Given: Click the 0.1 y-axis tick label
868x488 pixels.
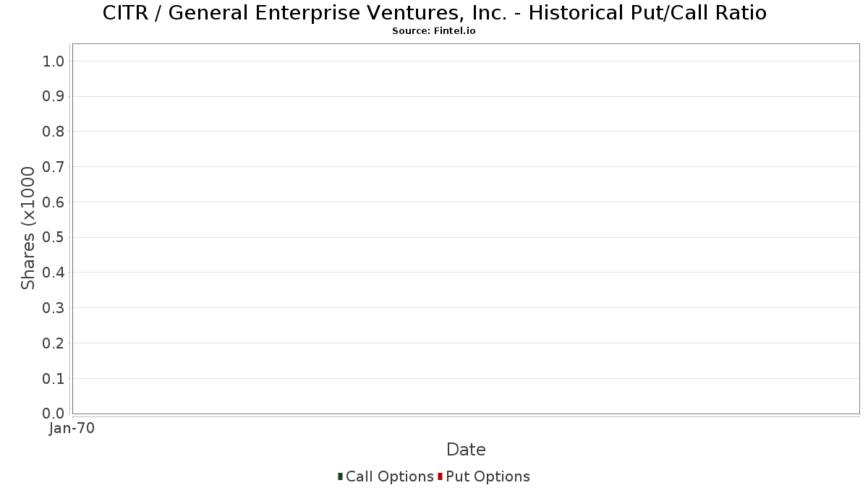Looking at the screenshot, I should tap(54, 378).
